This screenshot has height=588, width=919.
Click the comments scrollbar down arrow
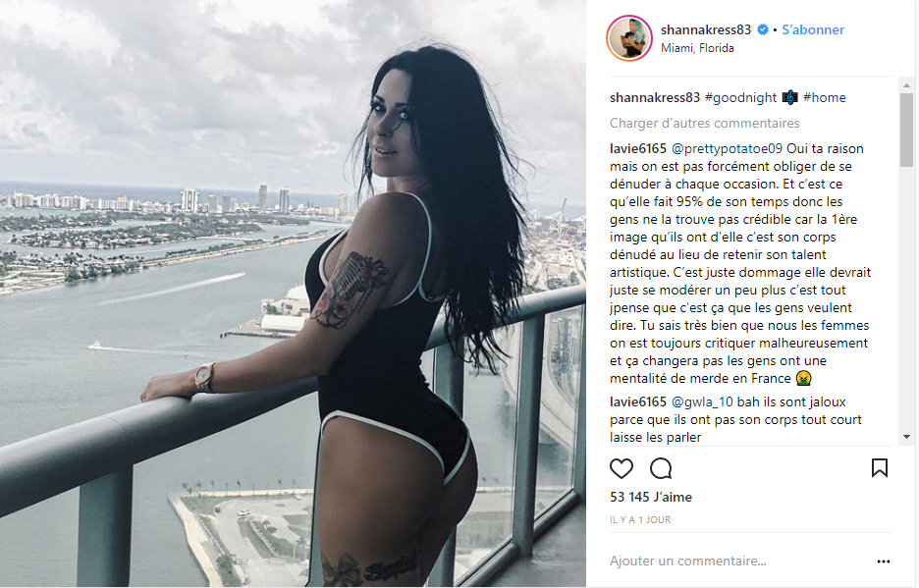(906, 437)
